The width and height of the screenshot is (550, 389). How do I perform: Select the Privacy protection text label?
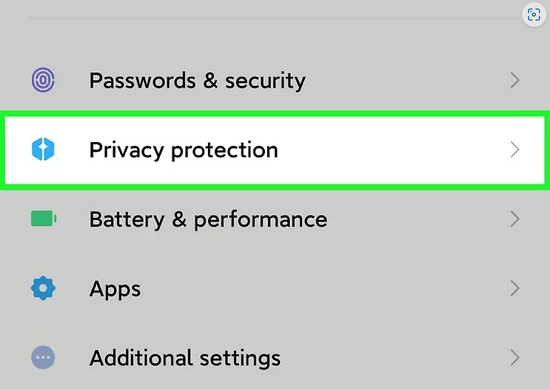pyautogui.click(x=184, y=150)
